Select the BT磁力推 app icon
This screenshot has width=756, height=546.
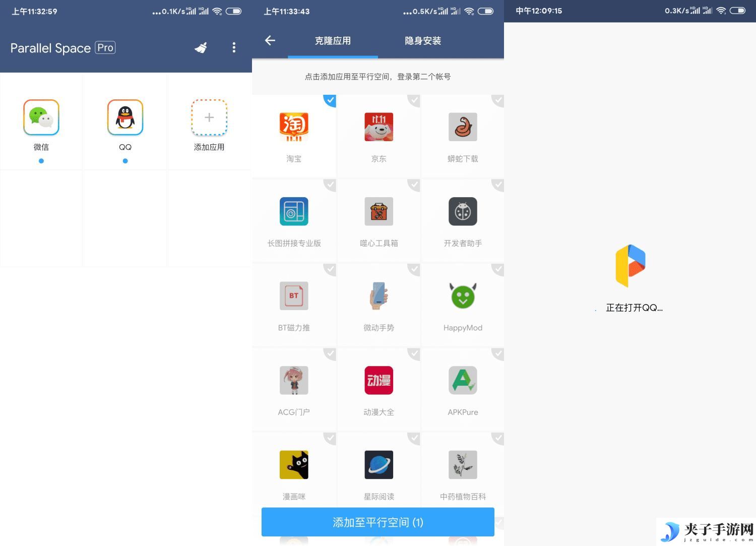tap(294, 296)
